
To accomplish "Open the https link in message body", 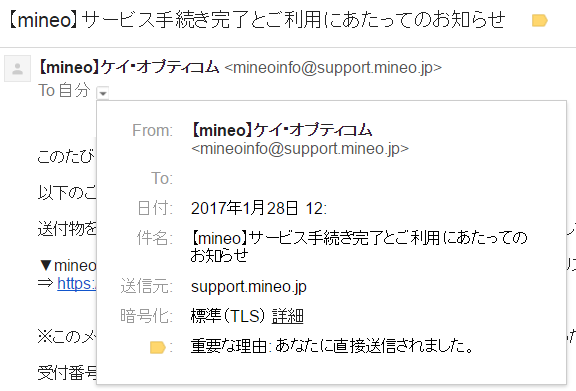I will point(76,284).
